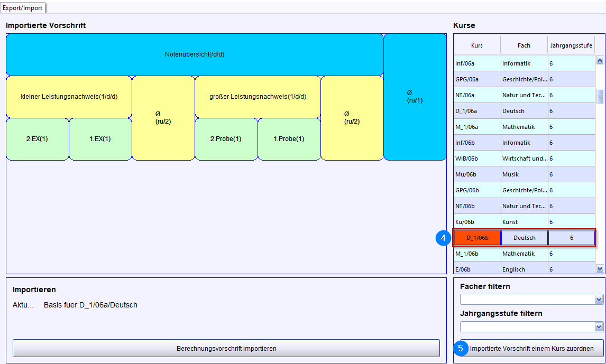Select the Mu/06b course row
606x364 pixels.
coord(525,174)
